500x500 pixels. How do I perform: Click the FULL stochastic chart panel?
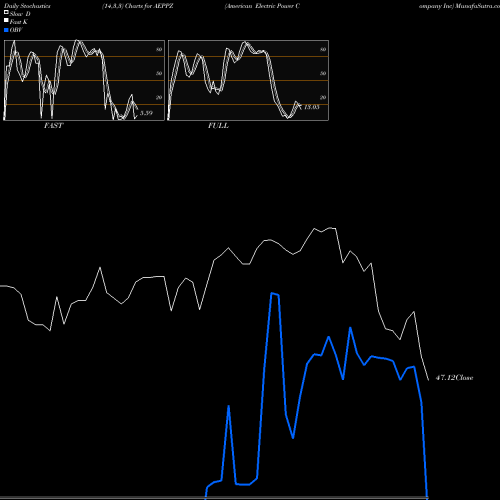[x=248, y=80]
